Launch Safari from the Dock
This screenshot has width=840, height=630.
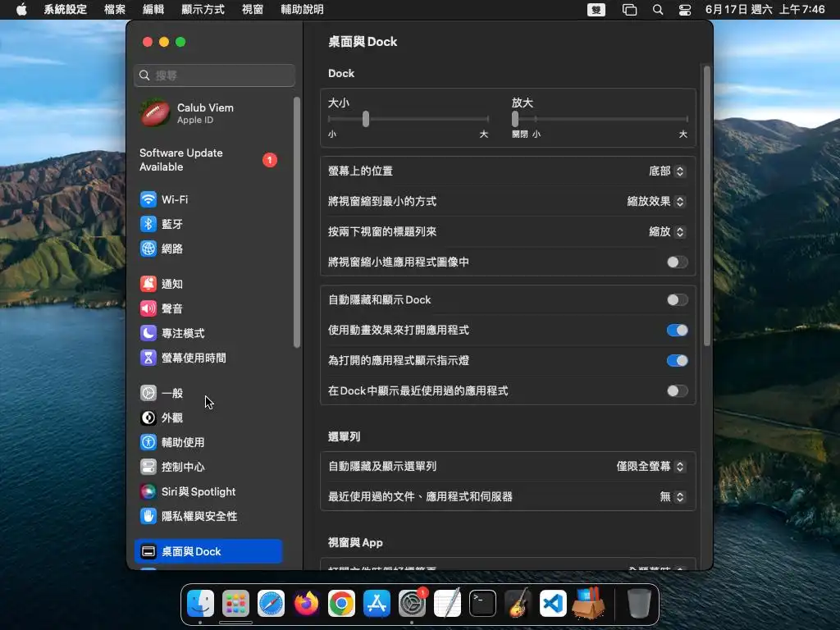point(271,604)
